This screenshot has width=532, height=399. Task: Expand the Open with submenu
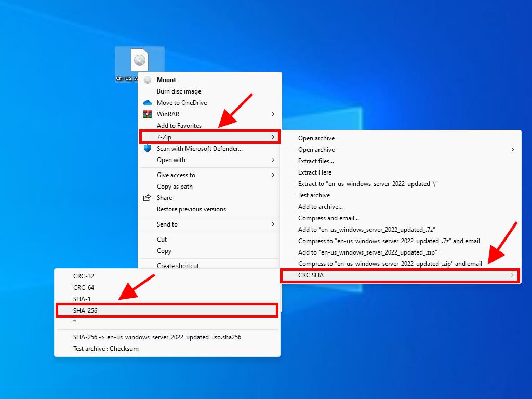click(x=273, y=160)
